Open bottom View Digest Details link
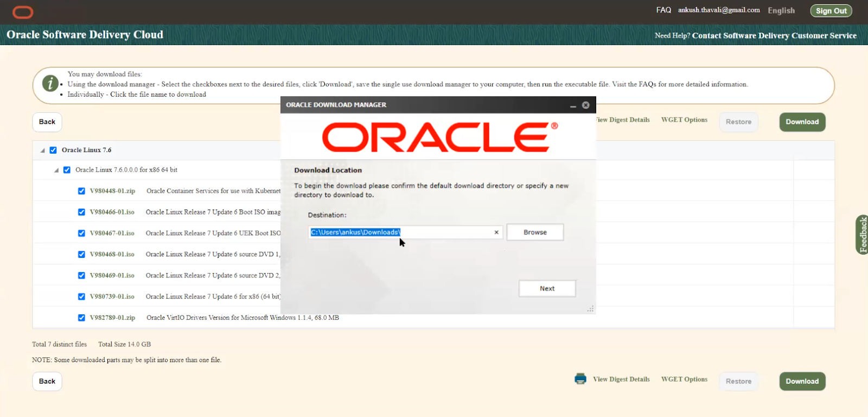The image size is (868, 417). [621, 380]
